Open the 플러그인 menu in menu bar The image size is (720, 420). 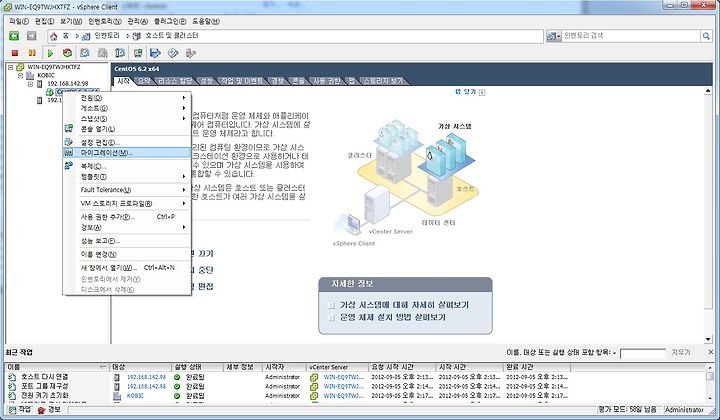point(170,22)
